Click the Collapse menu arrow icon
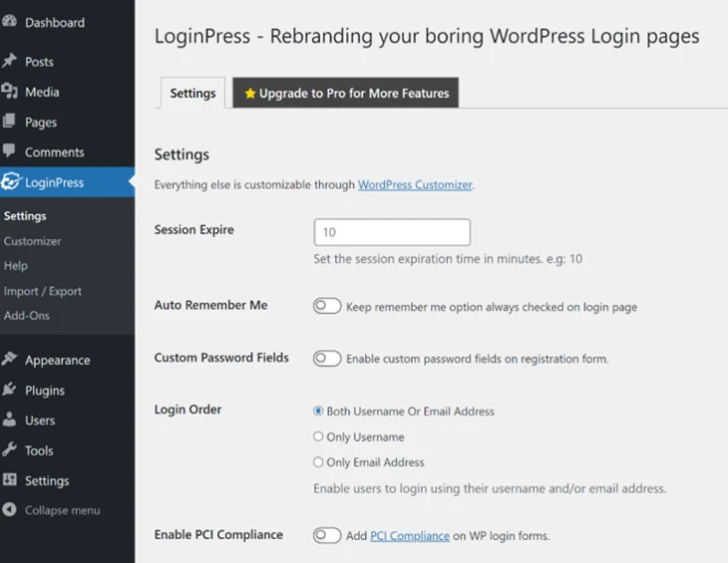Screen dimensions: 728x563 pos(9,509)
